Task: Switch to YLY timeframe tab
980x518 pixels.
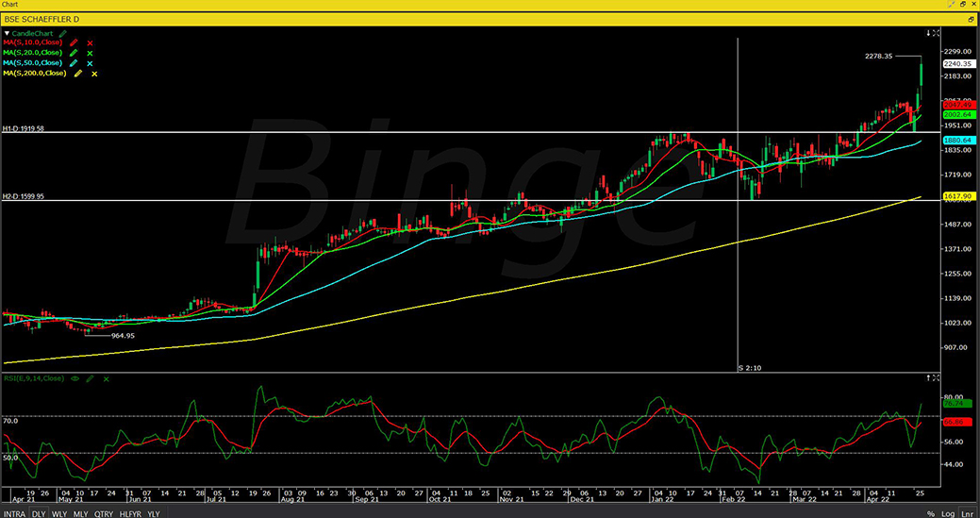Action: coord(153,513)
